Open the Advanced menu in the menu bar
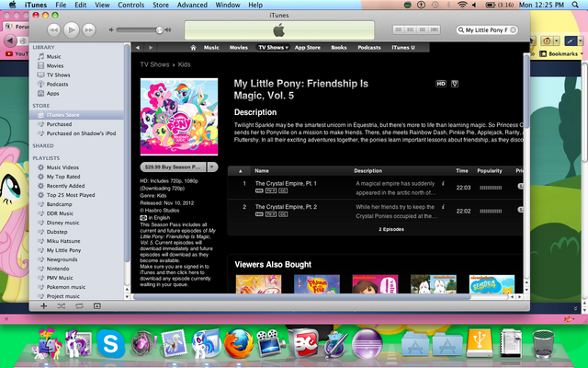588x368 pixels. (192, 5)
